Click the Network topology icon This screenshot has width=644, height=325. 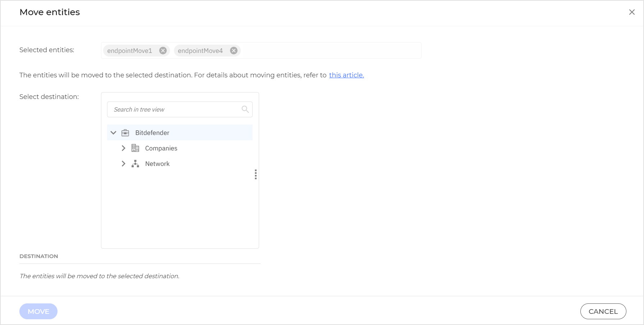tap(135, 164)
